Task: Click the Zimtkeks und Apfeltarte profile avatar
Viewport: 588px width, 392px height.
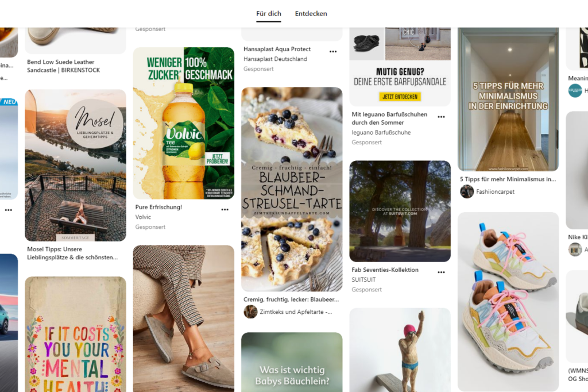Action: tap(250, 312)
